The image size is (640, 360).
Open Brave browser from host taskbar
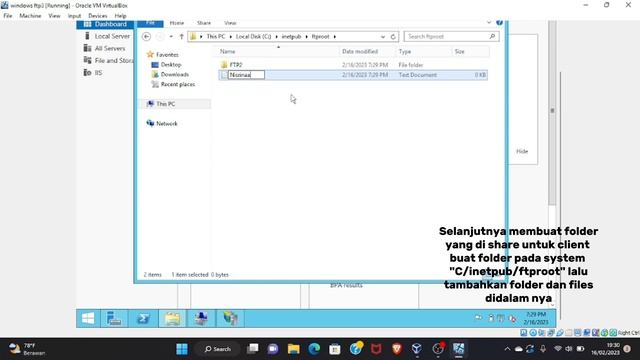click(396, 349)
